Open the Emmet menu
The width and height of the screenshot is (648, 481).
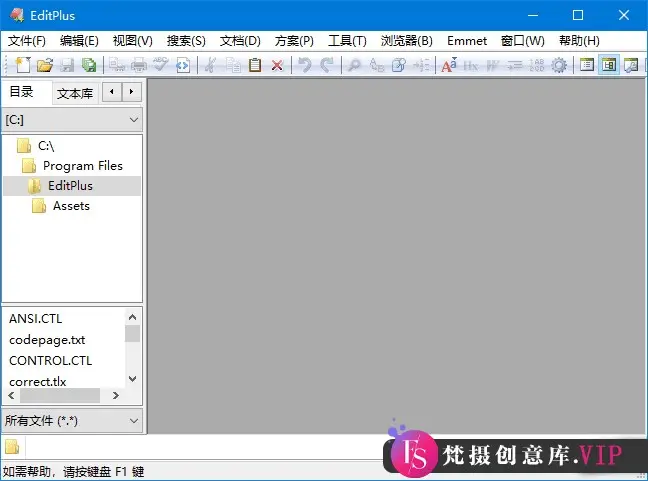click(x=467, y=41)
